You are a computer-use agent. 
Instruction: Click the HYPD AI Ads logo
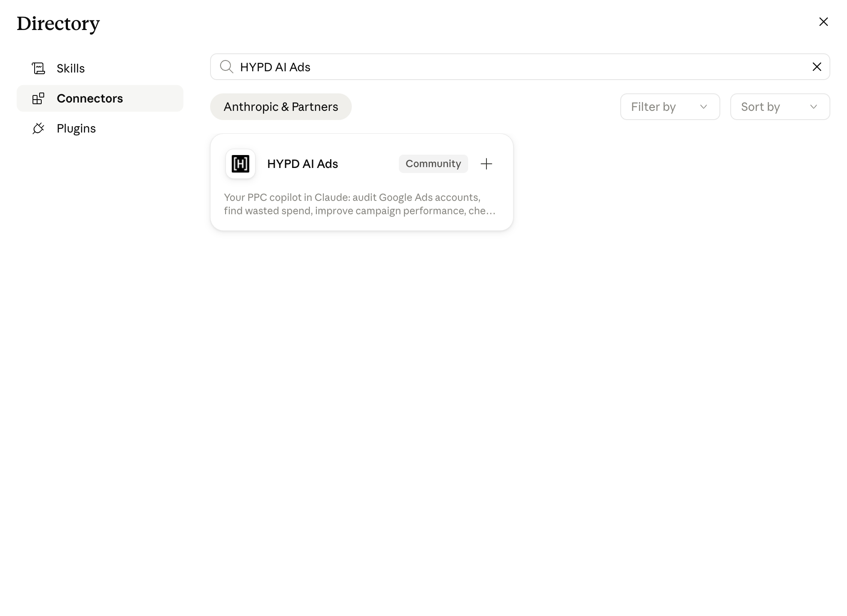(241, 164)
